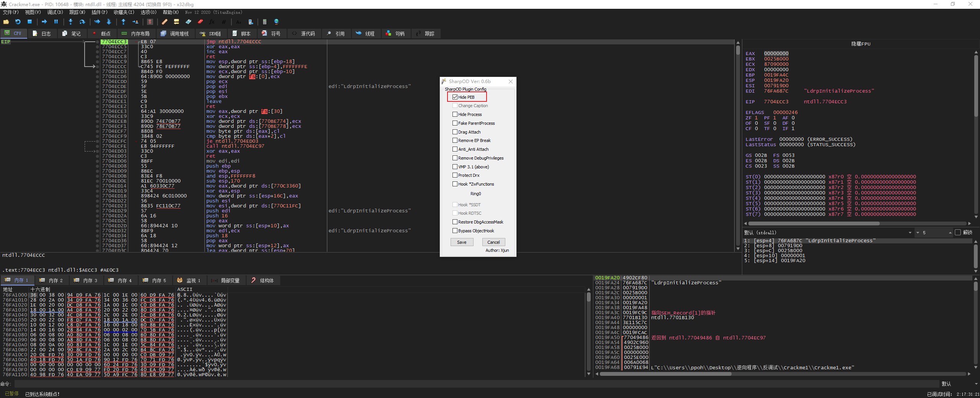Click the Open file folder icon
Viewport: 980px width, 398px height.
(6, 22)
